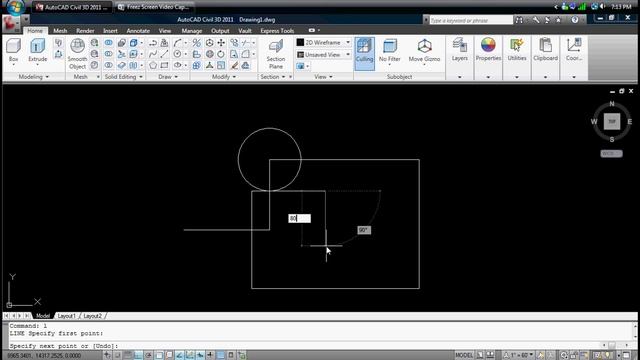Expand the Modeling panel
The image size is (640, 360).
[33, 77]
